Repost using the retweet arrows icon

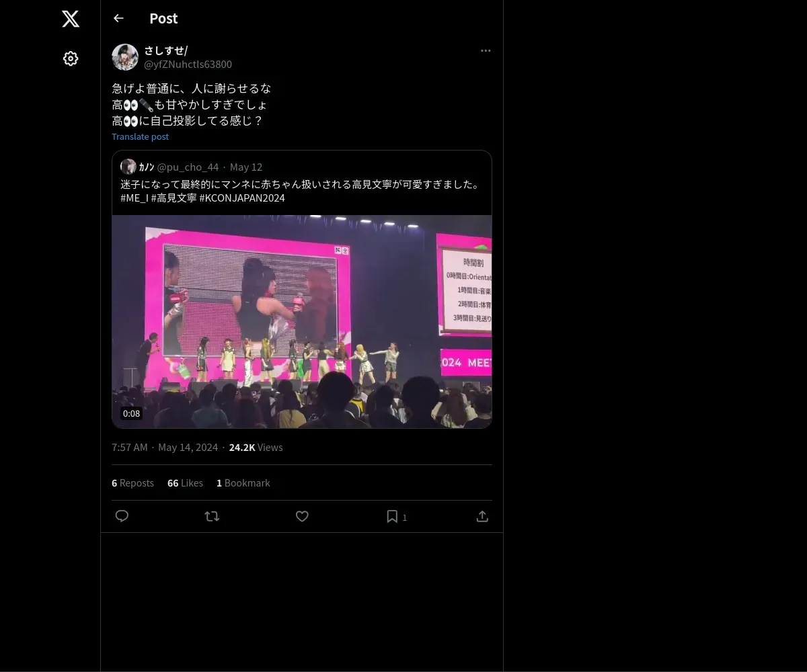pyautogui.click(x=212, y=516)
